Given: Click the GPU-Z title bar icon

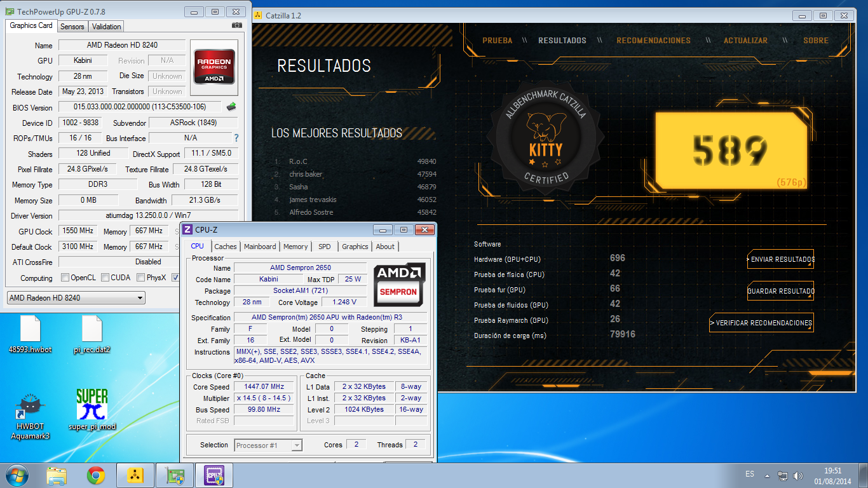Looking at the screenshot, I should point(10,11).
